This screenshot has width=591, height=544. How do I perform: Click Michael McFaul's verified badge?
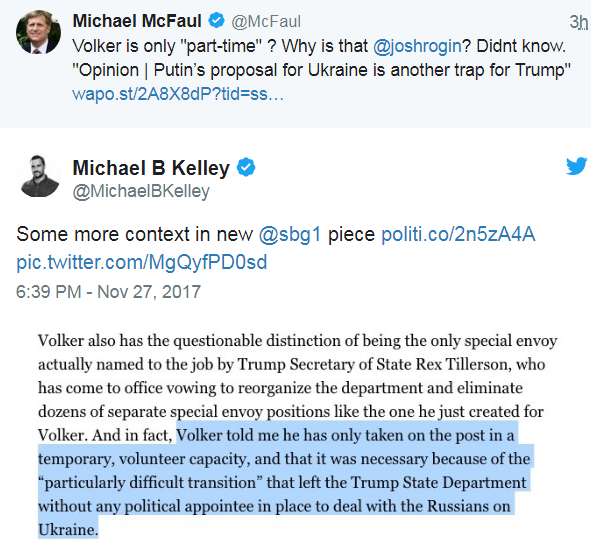(217, 20)
